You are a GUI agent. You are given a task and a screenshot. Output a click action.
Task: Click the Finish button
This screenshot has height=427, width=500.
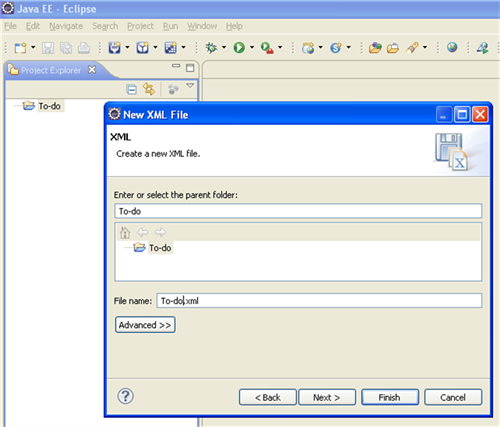click(390, 397)
